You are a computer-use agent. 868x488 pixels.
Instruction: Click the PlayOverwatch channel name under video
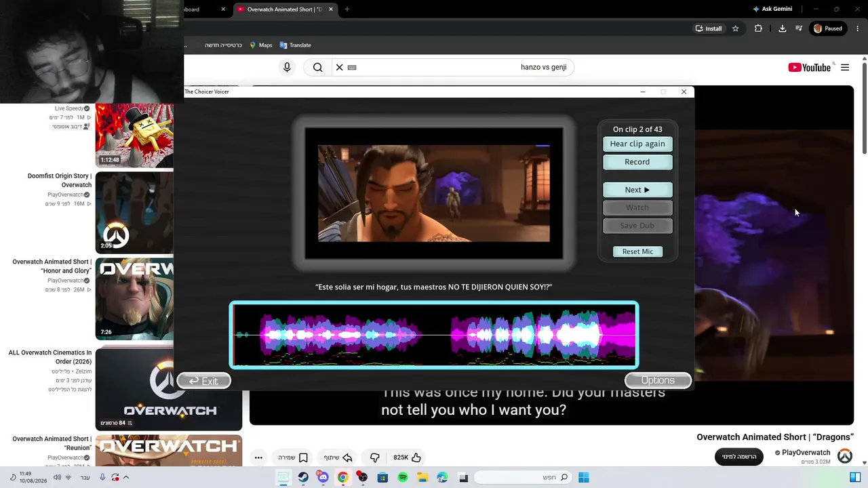point(806,453)
